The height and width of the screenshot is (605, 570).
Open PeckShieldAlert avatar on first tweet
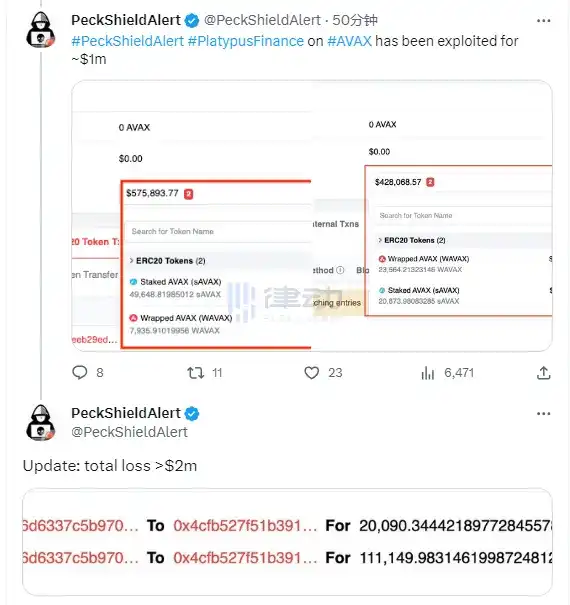click(x=41, y=30)
